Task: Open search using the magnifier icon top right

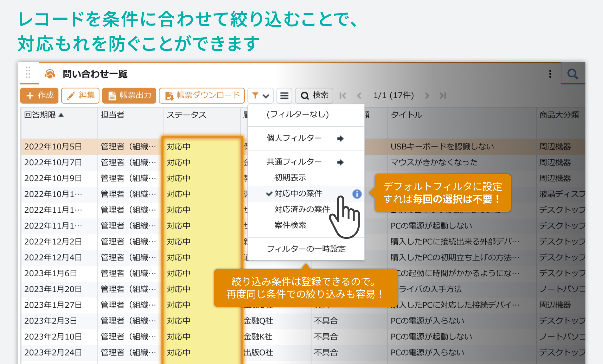Action: pyautogui.click(x=573, y=74)
